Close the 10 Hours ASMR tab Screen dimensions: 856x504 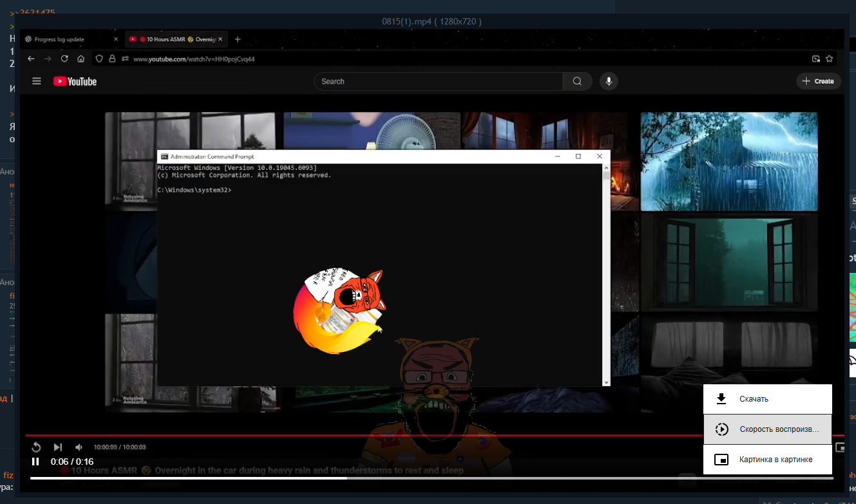tap(221, 39)
